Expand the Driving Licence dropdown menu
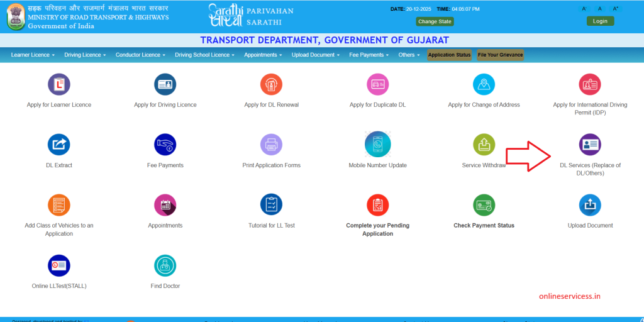Image resolution: width=644 pixels, height=322 pixels. point(85,55)
